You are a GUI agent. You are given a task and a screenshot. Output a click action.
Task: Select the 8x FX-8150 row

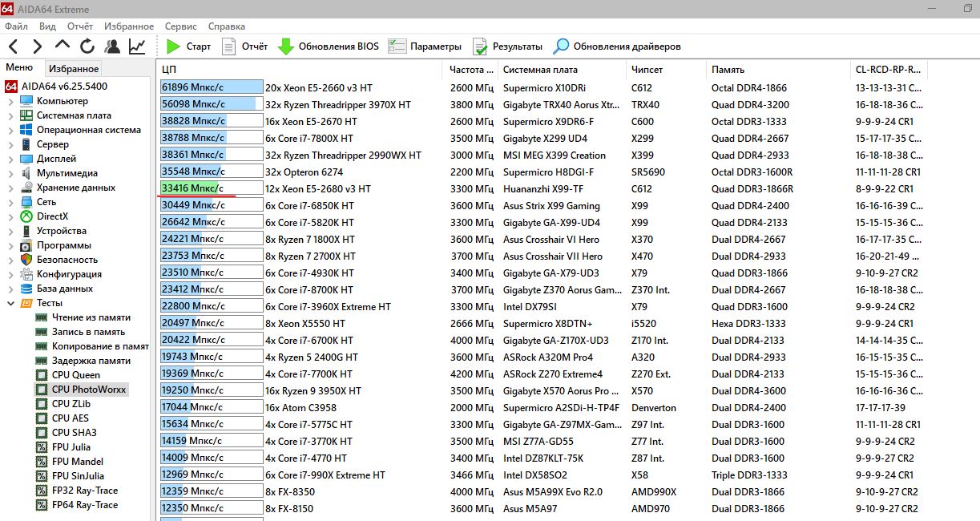click(542, 509)
